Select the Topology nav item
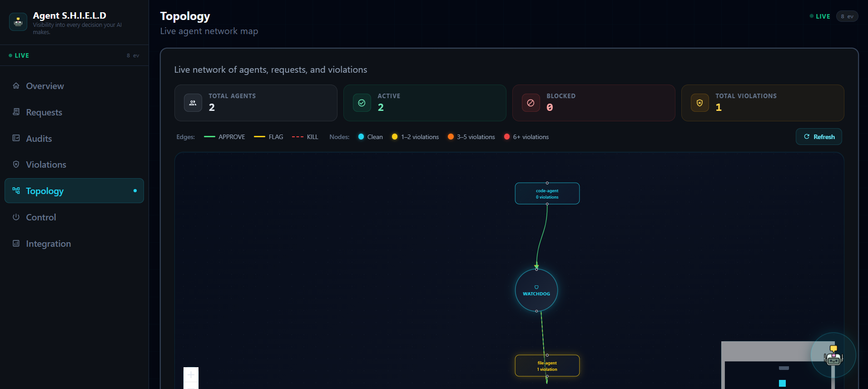The width and height of the screenshot is (868, 389). (x=74, y=191)
